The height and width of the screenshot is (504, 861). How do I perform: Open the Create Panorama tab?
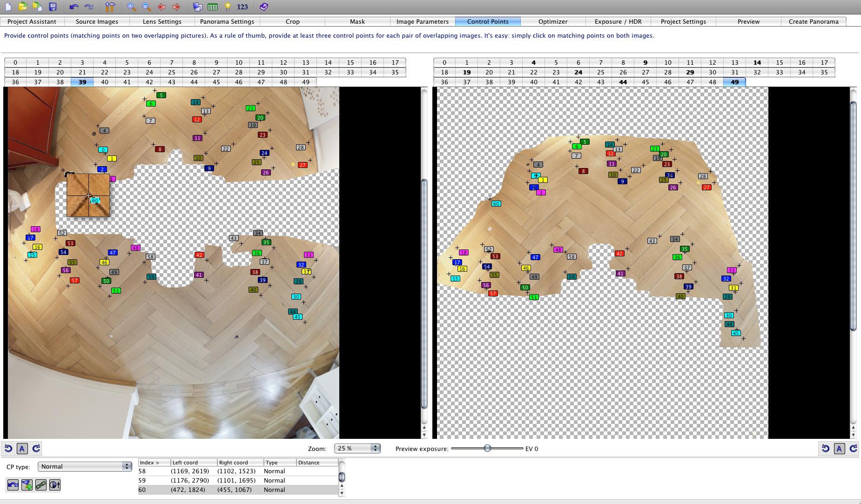813,21
